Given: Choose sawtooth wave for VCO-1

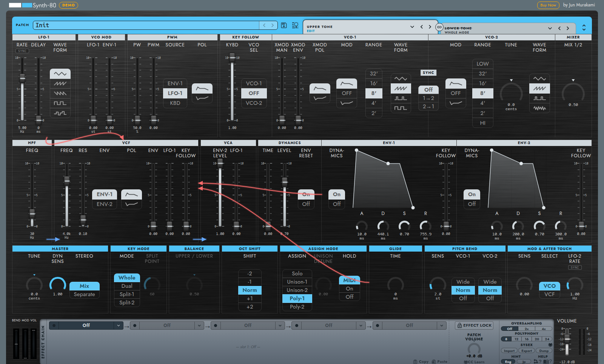Looking at the screenshot, I should [401, 89].
